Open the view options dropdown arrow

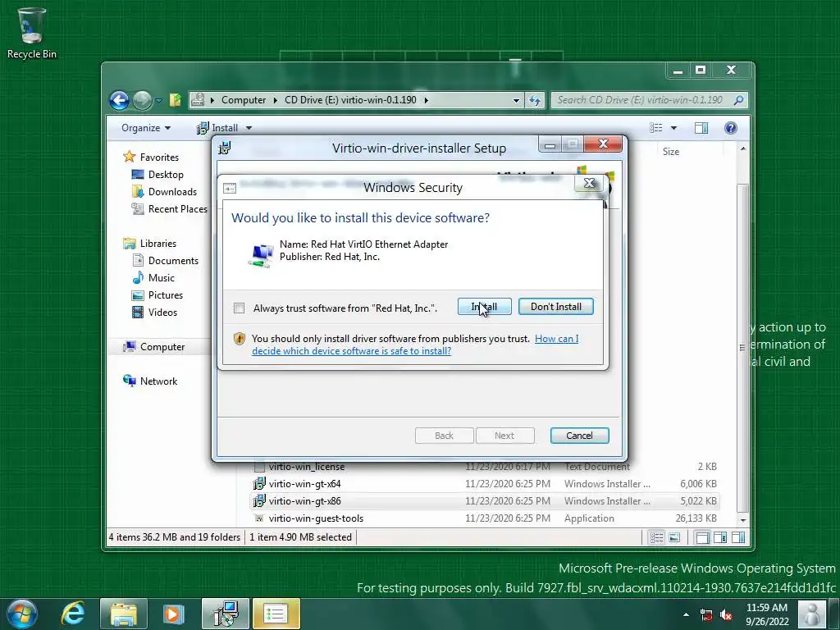pyautogui.click(x=674, y=128)
